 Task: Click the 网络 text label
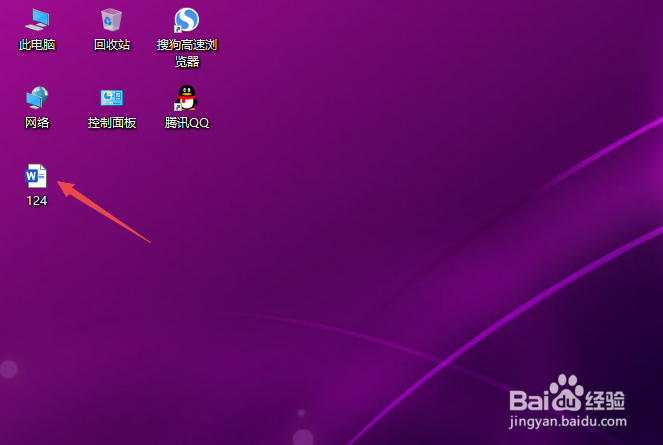tap(37, 123)
